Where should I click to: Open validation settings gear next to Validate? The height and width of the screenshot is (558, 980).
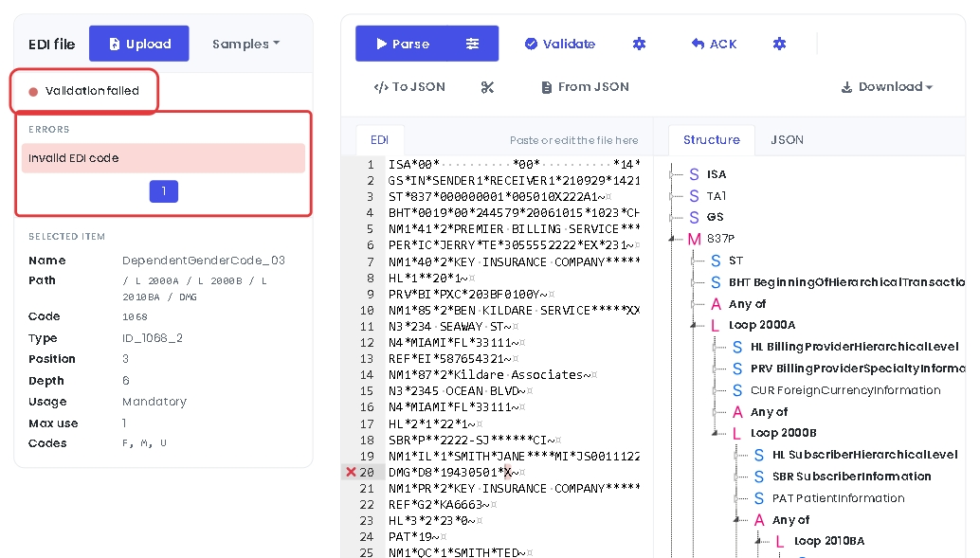point(639,44)
